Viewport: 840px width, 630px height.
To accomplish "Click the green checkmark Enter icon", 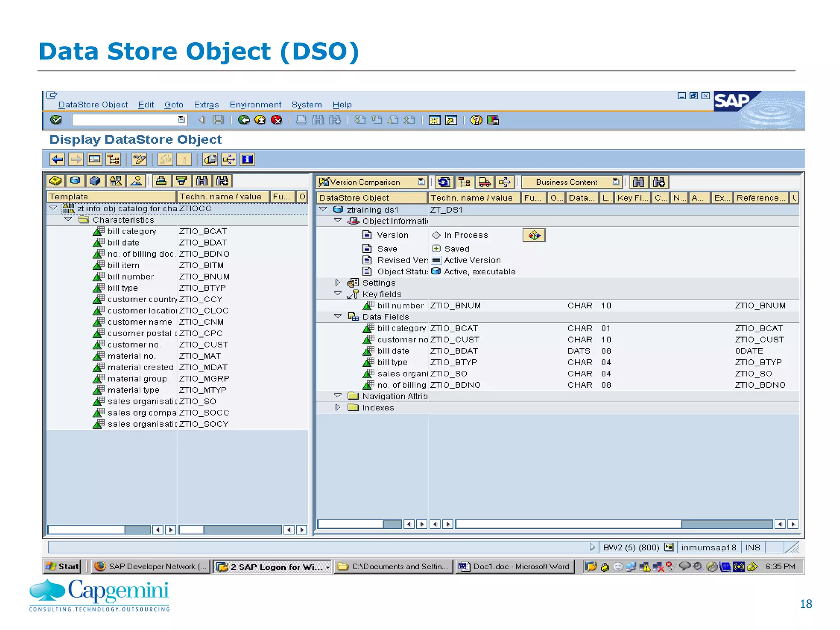I will tap(56, 120).
